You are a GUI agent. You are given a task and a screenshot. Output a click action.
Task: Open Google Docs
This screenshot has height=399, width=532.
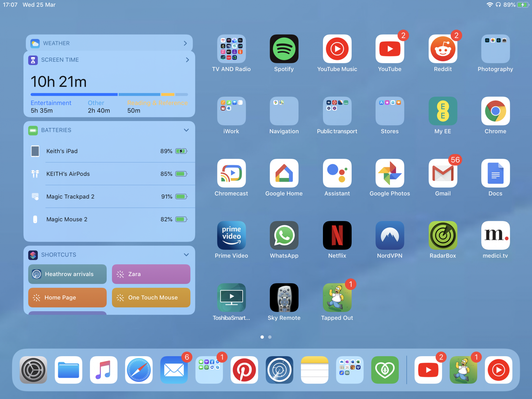click(x=495, y=173)
